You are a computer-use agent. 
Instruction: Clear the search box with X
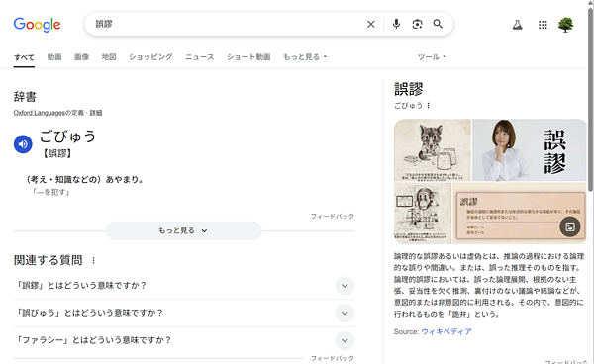coord(371,24)
